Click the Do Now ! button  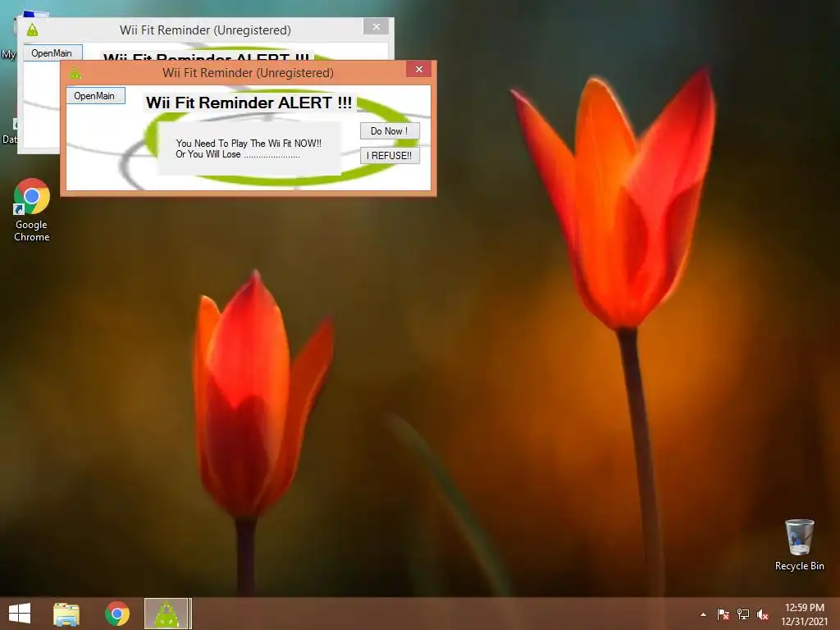(x=390, y=130)
